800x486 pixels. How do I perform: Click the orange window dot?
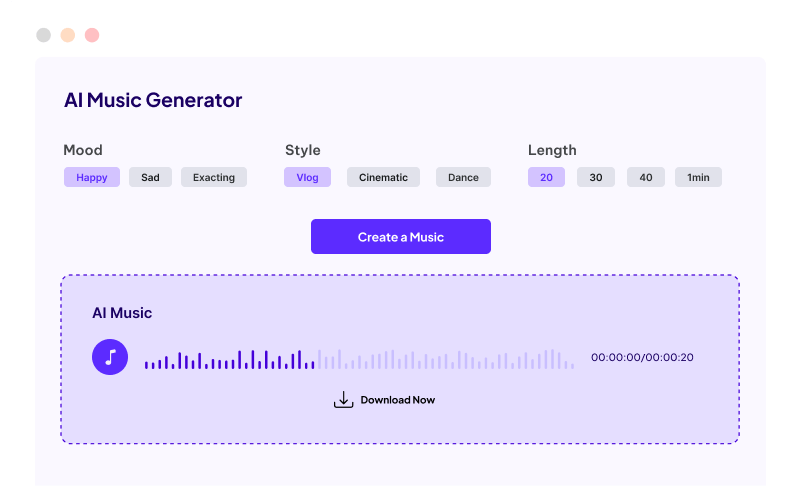click(68, 35)
